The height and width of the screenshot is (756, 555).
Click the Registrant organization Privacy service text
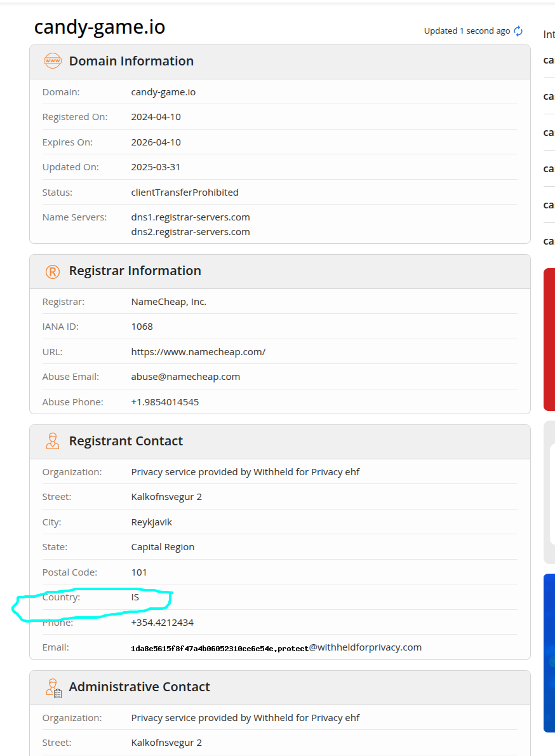pos(245,472)
